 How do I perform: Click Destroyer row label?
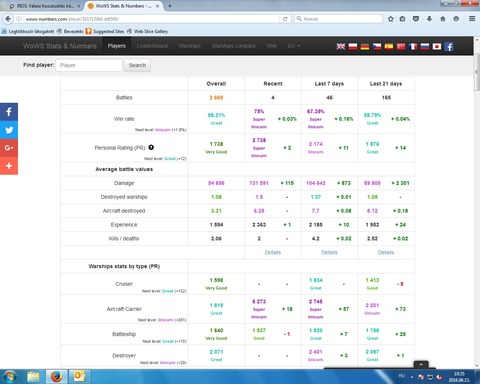124,355
